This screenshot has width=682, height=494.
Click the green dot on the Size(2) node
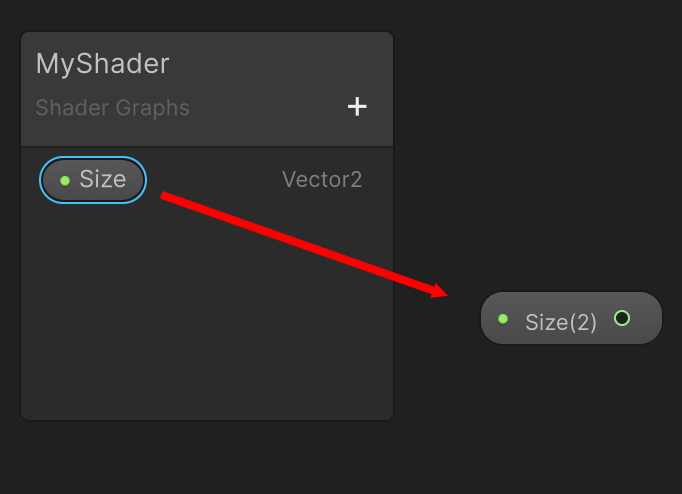(x=503, y=319)
